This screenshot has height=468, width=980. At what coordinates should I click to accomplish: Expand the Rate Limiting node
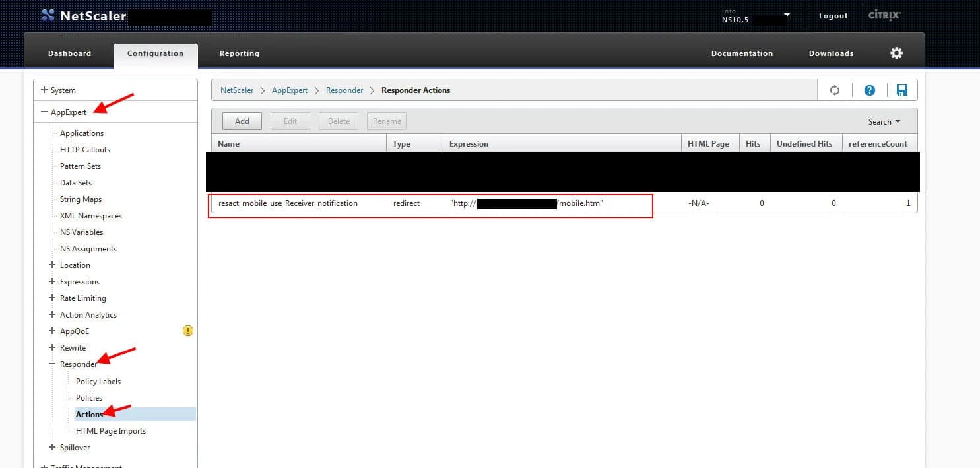(x=53, y=298)
